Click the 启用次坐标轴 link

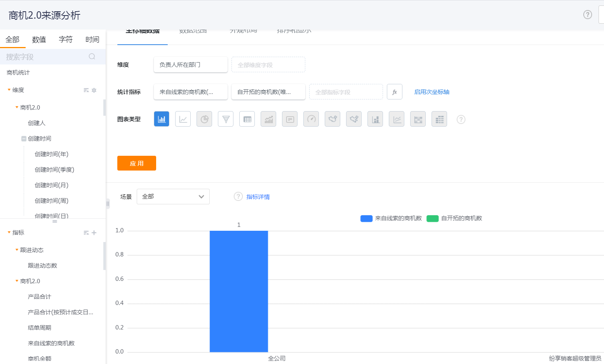pyautogui.click(x=432, y=92)
